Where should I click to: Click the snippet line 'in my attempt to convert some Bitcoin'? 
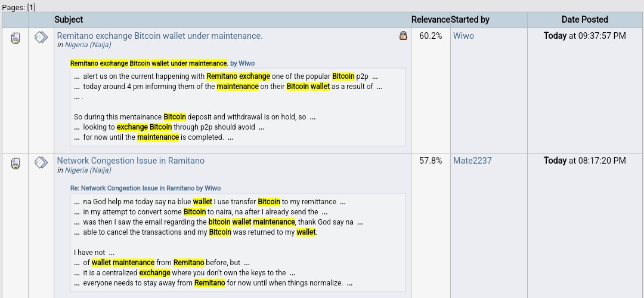200,212
